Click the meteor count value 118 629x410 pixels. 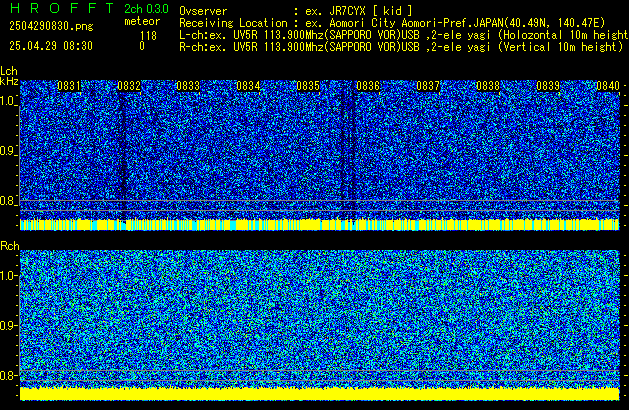coord(148,36)
